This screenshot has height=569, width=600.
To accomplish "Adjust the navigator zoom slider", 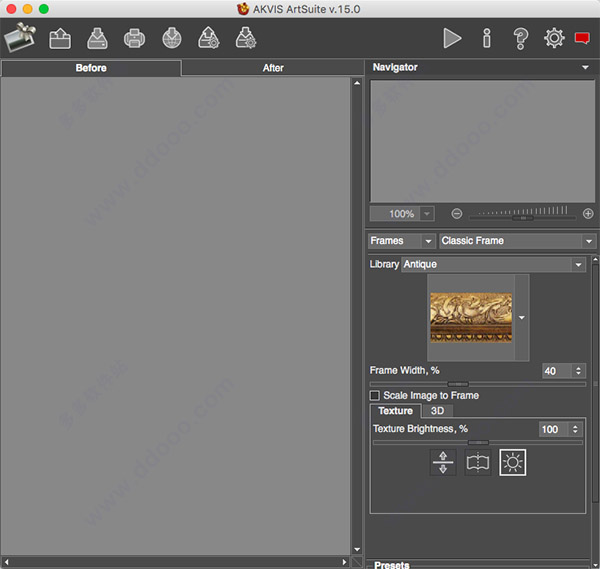I will coord(523,218).
